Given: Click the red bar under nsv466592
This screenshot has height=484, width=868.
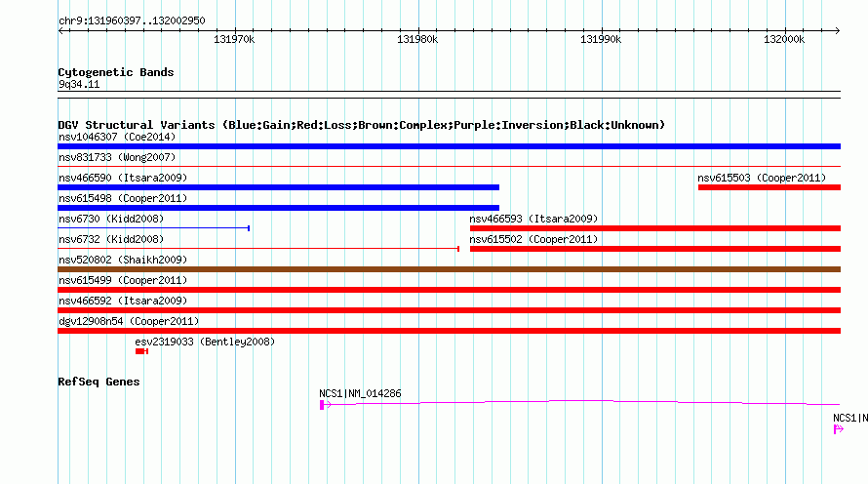Looking at the screenshot, I should 449,310.
